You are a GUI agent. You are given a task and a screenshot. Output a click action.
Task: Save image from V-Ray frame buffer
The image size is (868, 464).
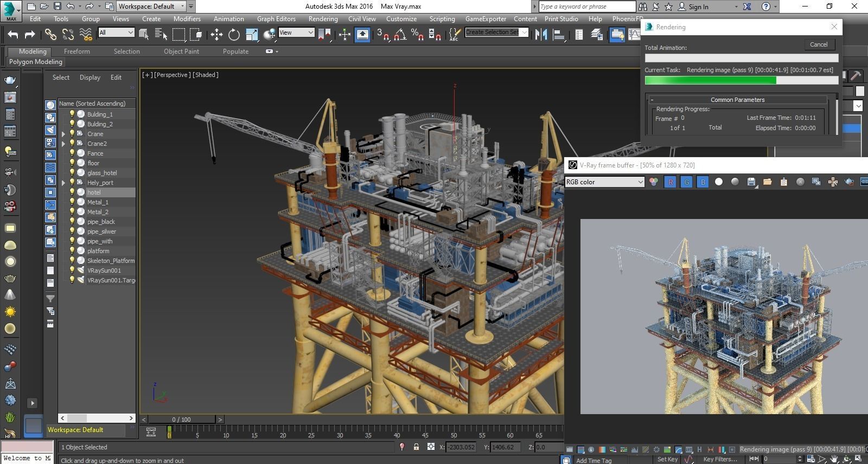coord(751,182)
